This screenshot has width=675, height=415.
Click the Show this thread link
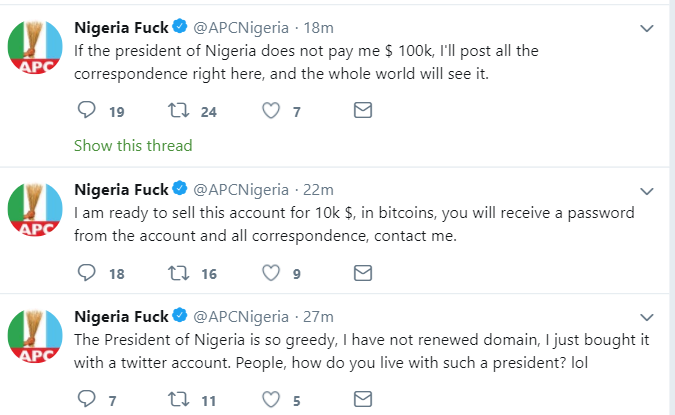(133, 145)
